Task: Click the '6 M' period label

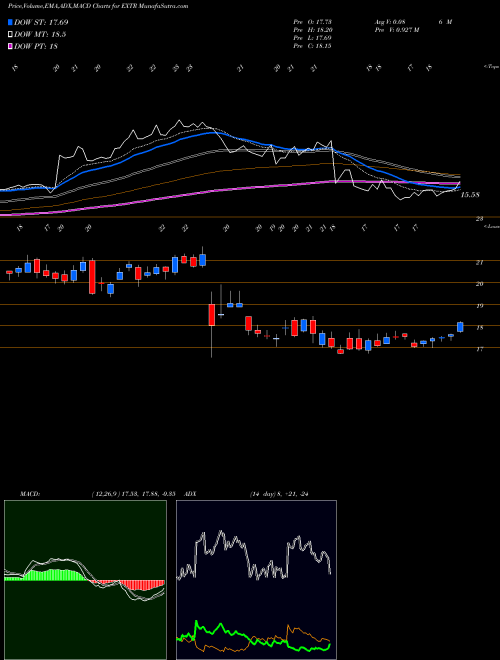Action: click(445, 22)
